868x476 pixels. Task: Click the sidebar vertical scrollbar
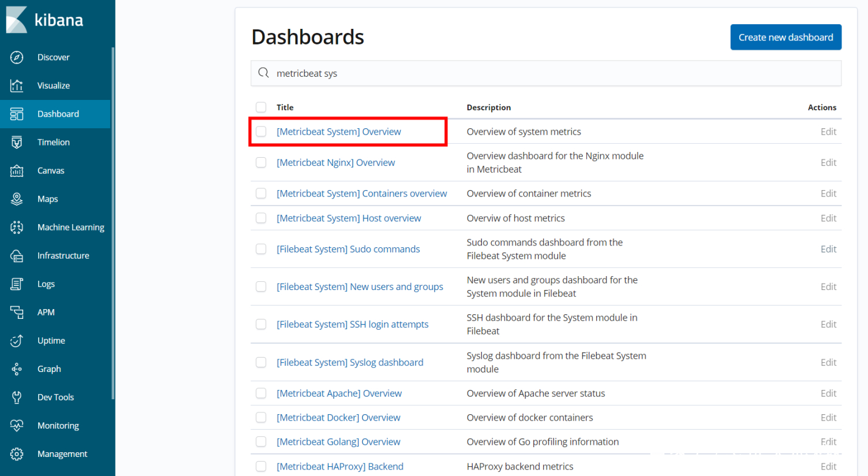pos(113,222)
